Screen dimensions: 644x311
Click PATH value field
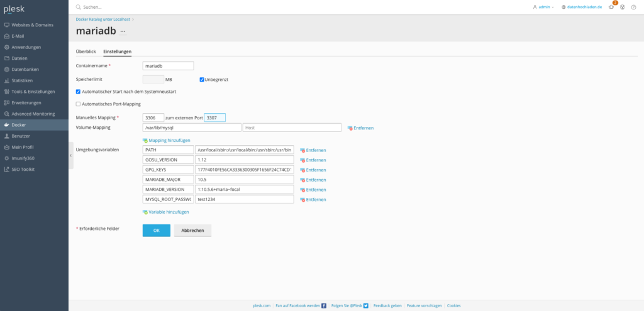click(245, 150)
